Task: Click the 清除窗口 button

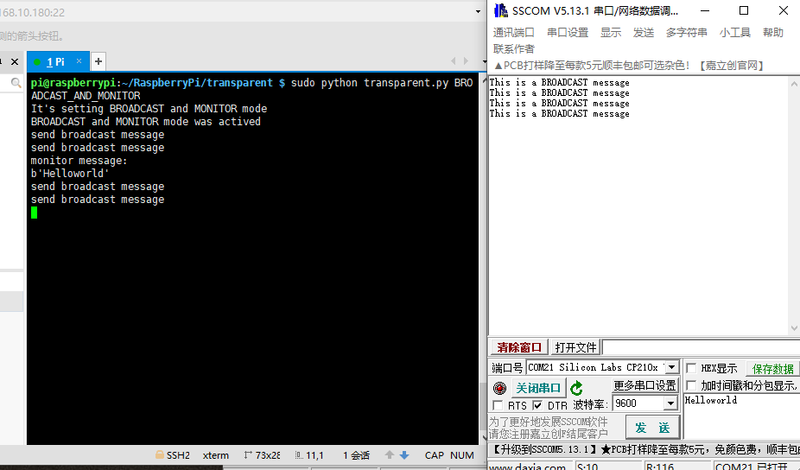Action: coord(519,348)
